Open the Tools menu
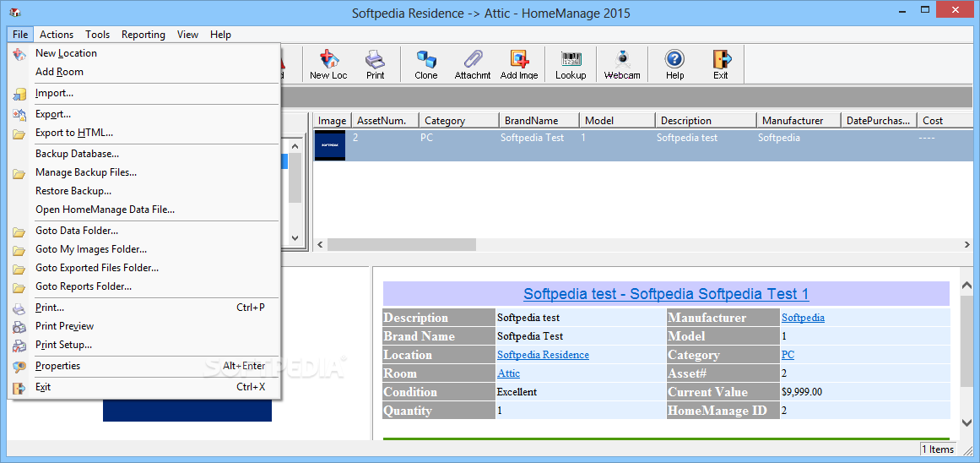The height and width of the screenshot is (463, 980). 98,35
